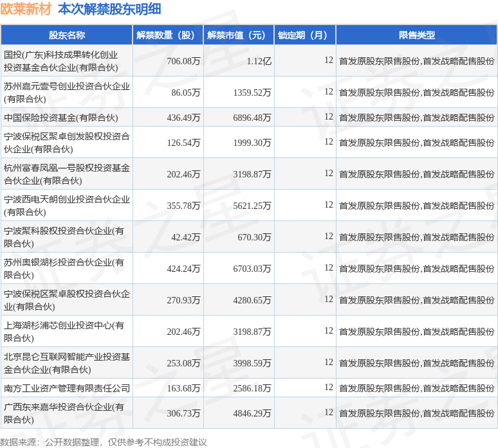
Task: Click the 股东名称 column header
Action: point(67,35)
